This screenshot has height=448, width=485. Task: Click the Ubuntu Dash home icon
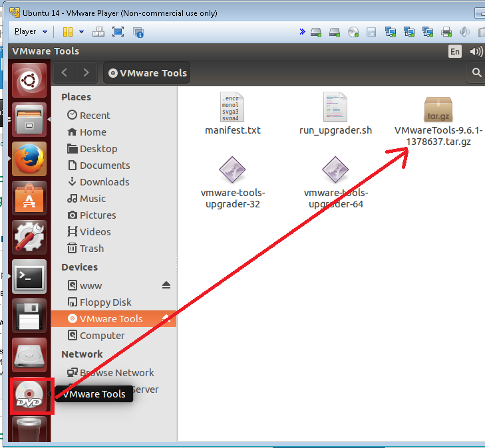(x=29, y=81)
